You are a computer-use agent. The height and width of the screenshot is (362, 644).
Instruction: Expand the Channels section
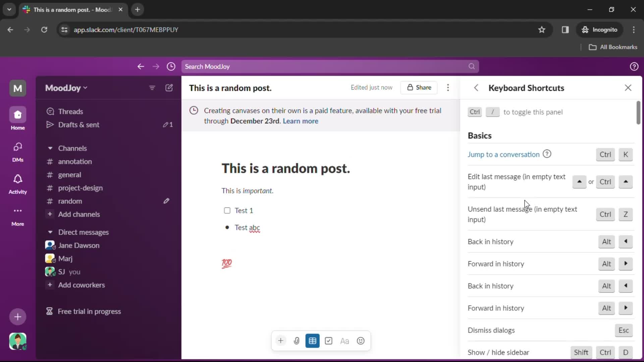[50, 148]
